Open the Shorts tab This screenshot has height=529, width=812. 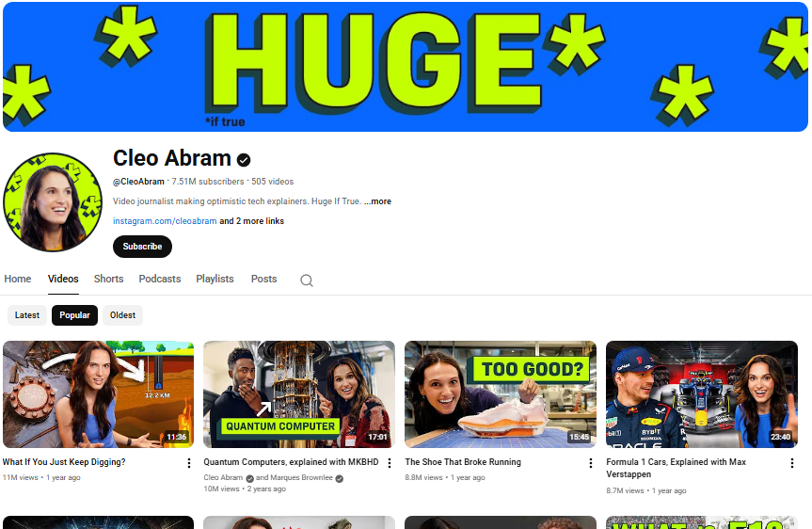pos(109,279)
